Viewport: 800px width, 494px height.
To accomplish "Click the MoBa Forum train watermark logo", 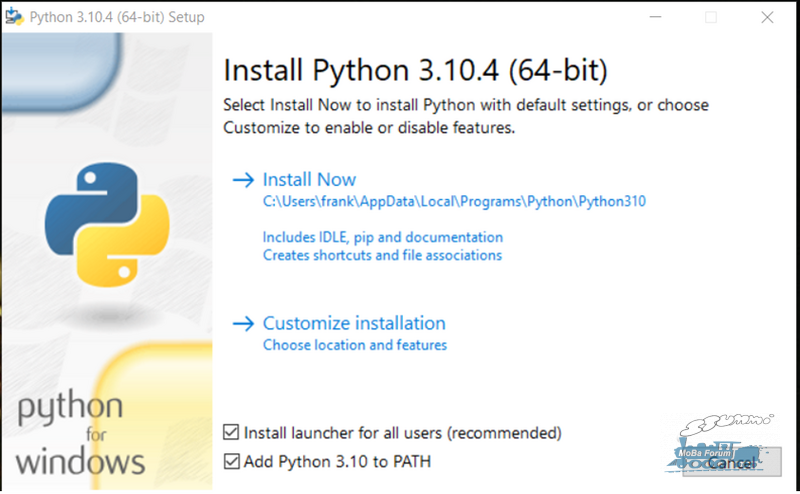I will 717,444.
